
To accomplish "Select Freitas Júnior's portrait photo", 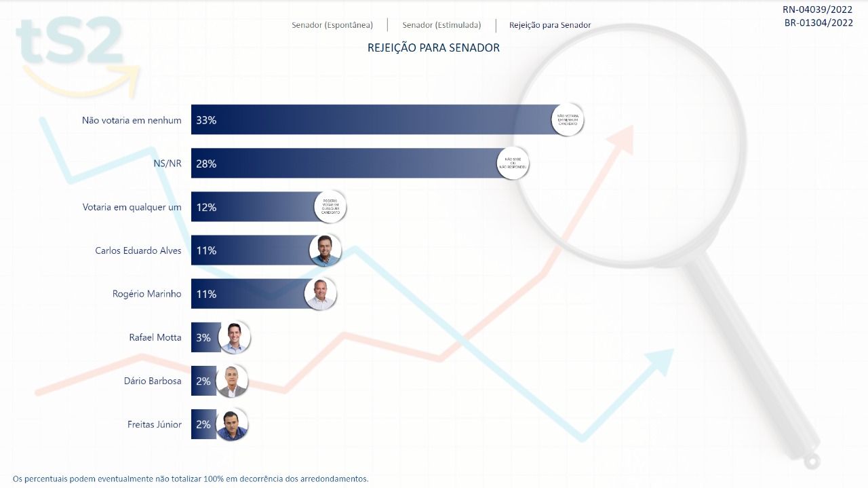I will [232, 424].
